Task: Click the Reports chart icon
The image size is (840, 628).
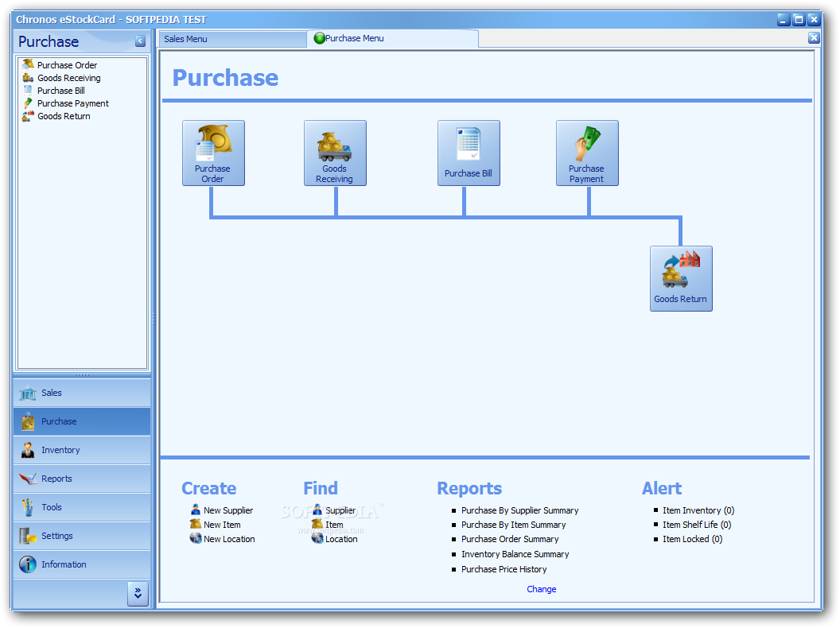Action: point(28,479)
